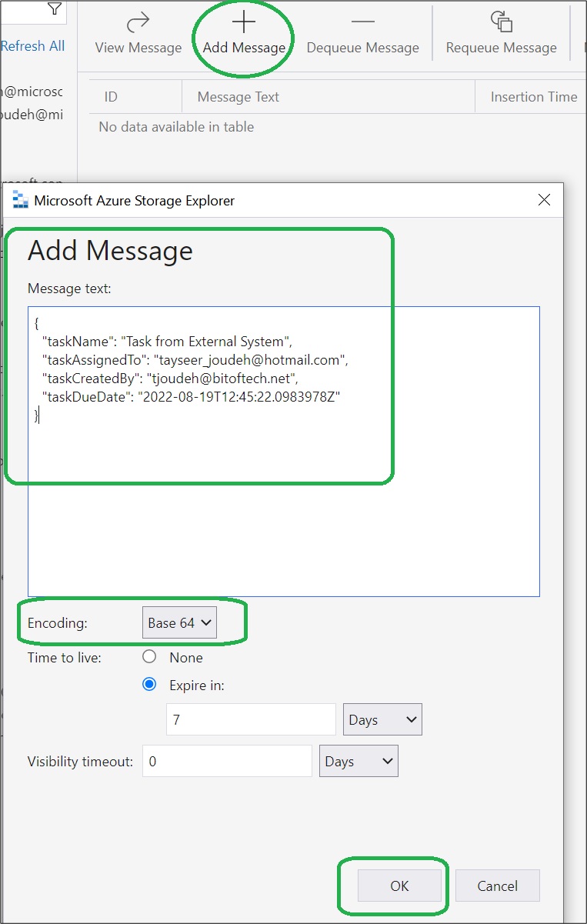Click the "Visibility timeout:" label
Screen dimensions: 587x924
click(80, 762)
